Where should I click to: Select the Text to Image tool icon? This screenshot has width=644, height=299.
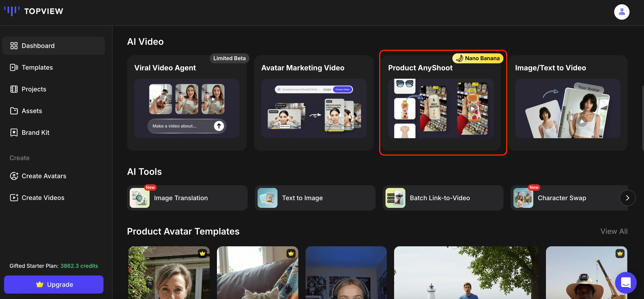click(x=267, y=198)
